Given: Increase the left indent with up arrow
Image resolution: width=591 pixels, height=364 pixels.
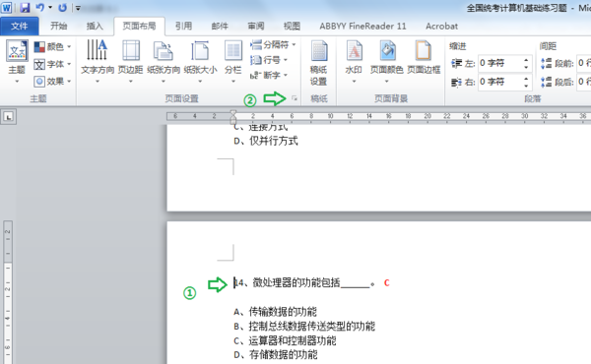Looking at the screenshot, I should click(526, 60).
